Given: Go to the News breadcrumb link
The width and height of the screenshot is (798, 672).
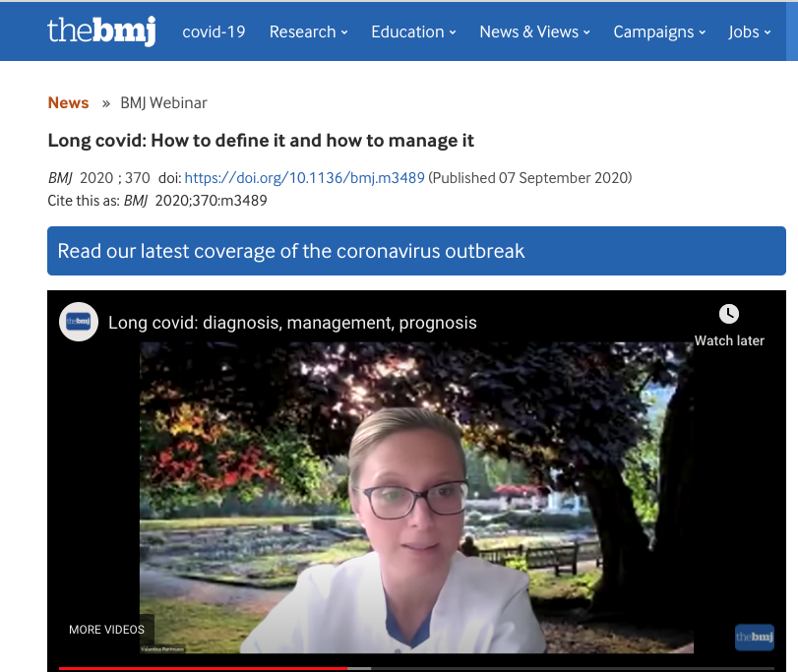Looking at the screenshot, I should coord(68,103).
